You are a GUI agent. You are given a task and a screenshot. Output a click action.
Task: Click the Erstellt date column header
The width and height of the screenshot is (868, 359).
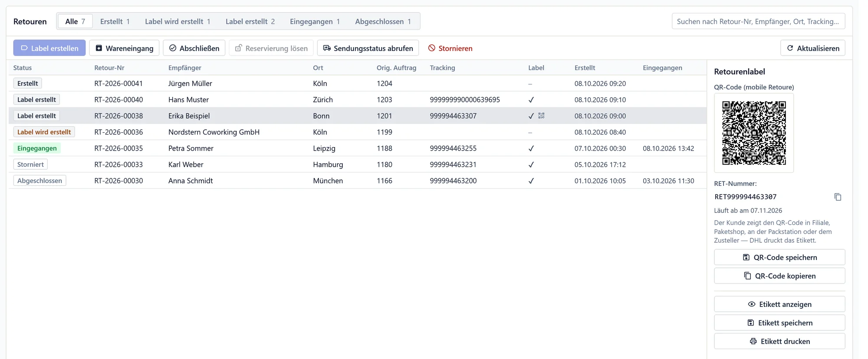click(585, 68)
